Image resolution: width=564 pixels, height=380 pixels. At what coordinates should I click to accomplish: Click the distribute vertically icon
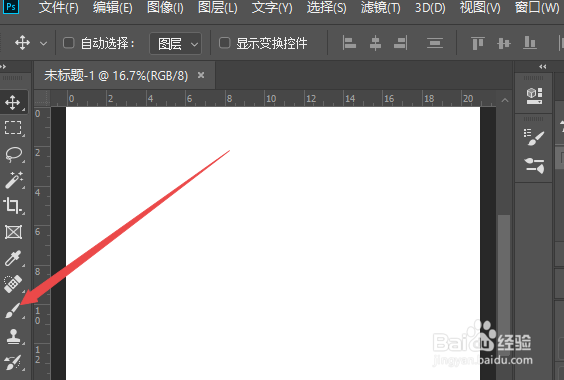[435, 44]
